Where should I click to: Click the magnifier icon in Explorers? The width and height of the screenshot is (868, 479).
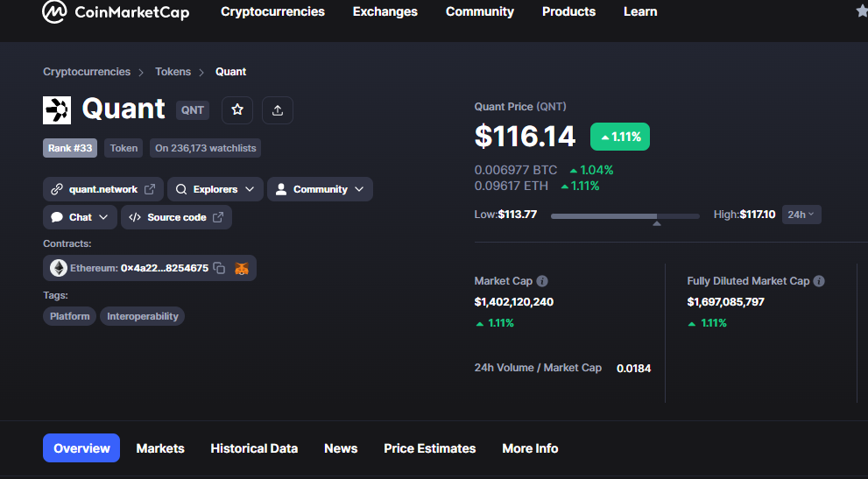[181, 189]
